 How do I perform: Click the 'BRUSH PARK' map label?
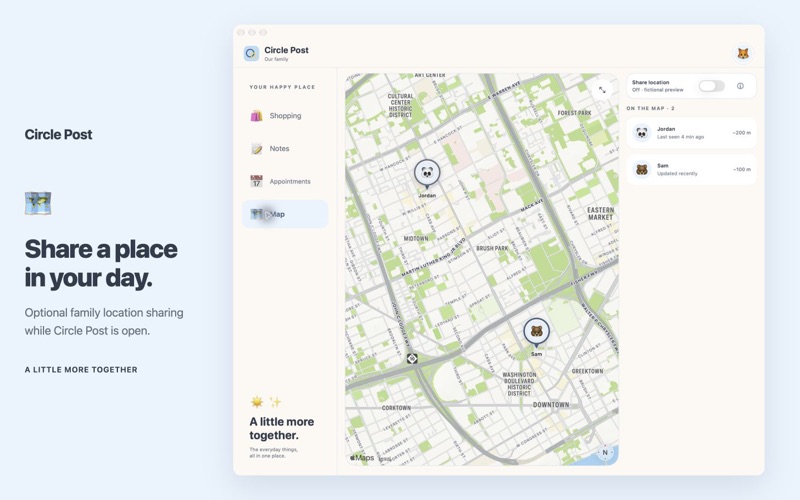492,248
